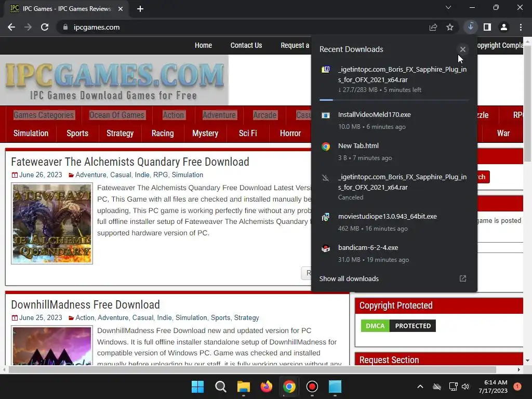532x399 pixels.
Task: Click the DMCA Protected badge
Action: point(398,326)
